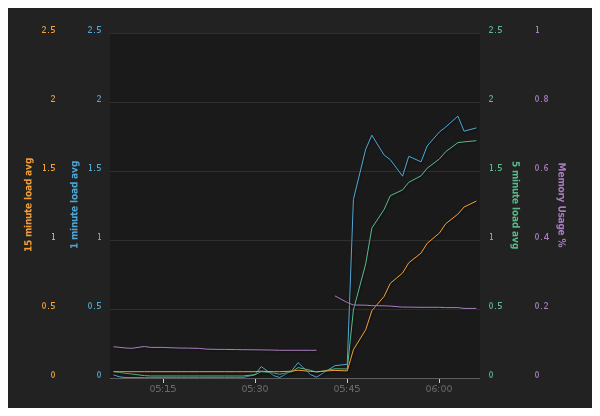Screen dimensions: 600x416
Task: Click the orange 0.5 axis tick label
Action: pyautogui.click(x=49, y=306)
